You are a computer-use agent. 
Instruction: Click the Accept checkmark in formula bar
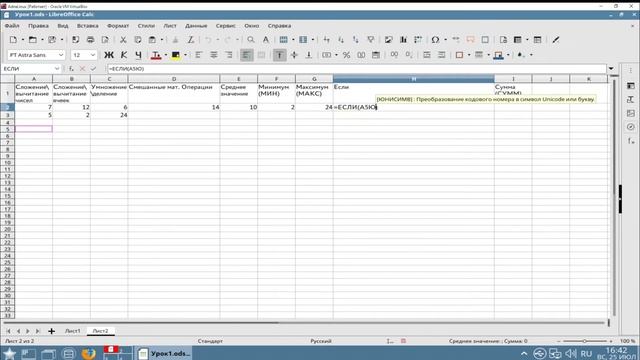click(x=93, y=69)
